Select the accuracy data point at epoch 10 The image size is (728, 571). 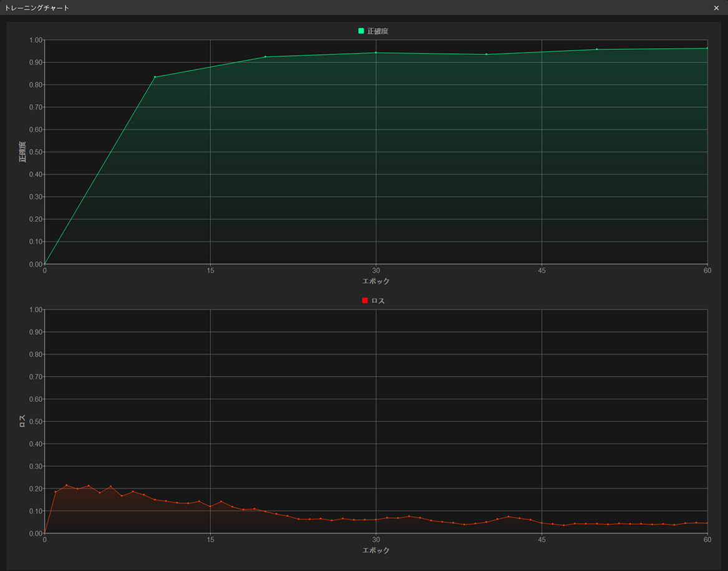(155, 77)
